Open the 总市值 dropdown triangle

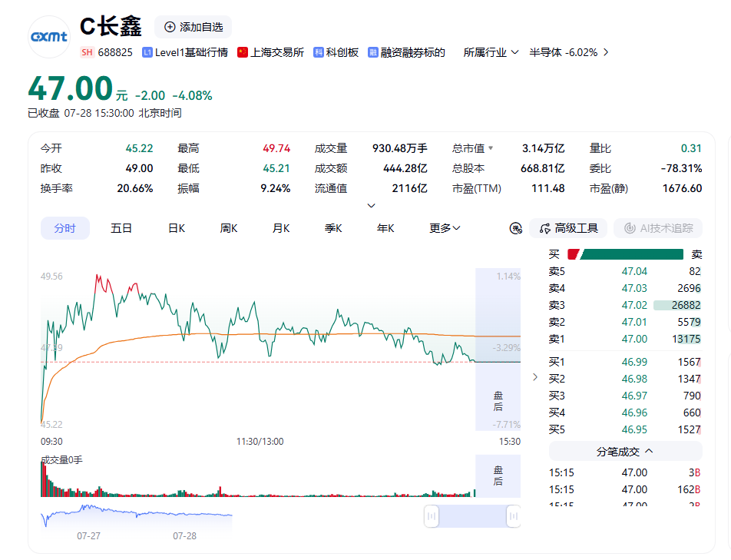[491, 148]
